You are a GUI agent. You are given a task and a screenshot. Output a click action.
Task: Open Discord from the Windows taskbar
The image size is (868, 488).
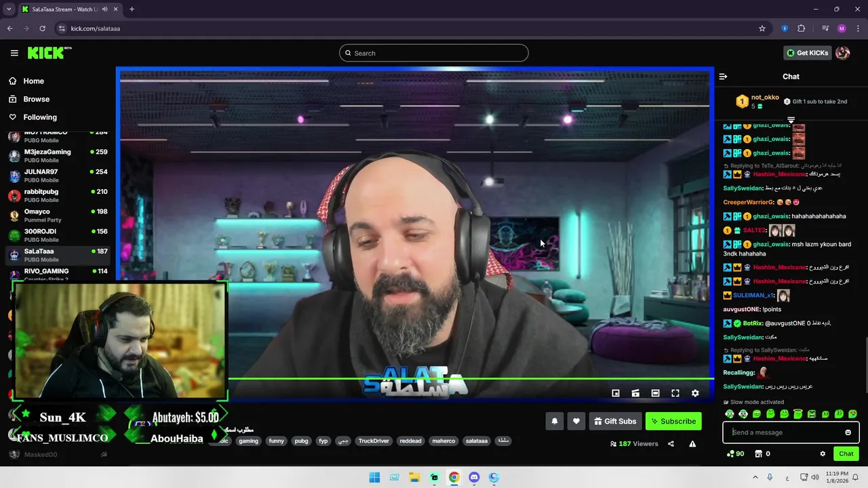tap(474, 477)
